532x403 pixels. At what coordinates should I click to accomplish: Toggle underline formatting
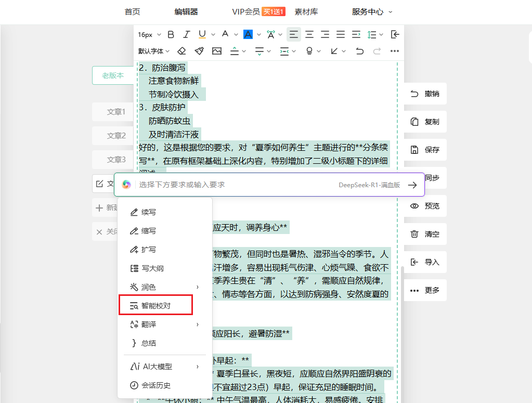point(202,34)
